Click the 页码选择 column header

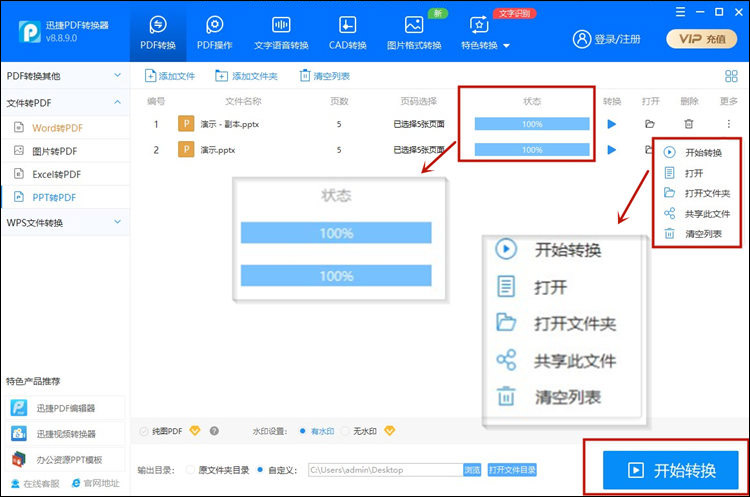pyautogui.click(x=419, y=101)
